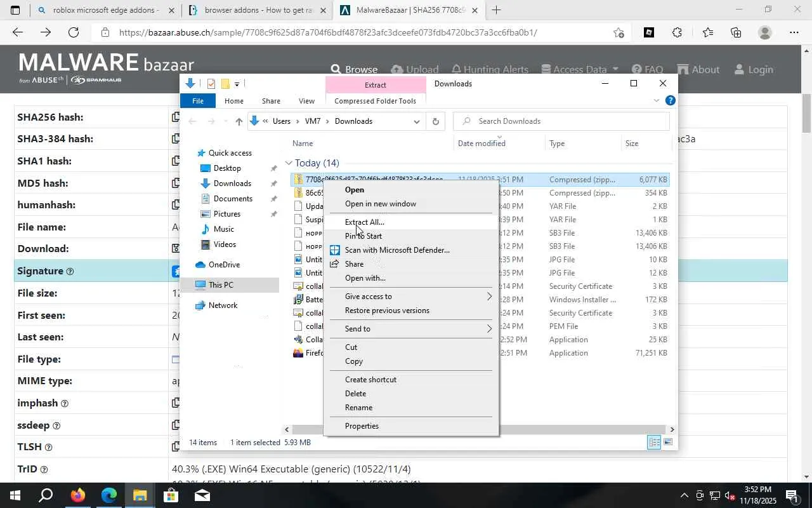The width and height of the screenshot is (812, 508).
Task: Open the network tray icon
Action: (715, 495)
